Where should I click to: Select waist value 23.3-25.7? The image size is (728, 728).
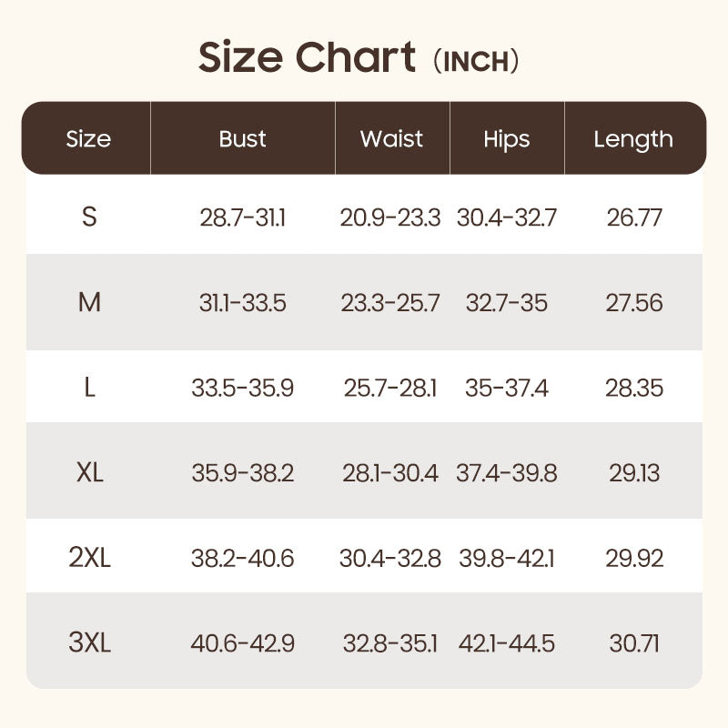pos(390,303)
